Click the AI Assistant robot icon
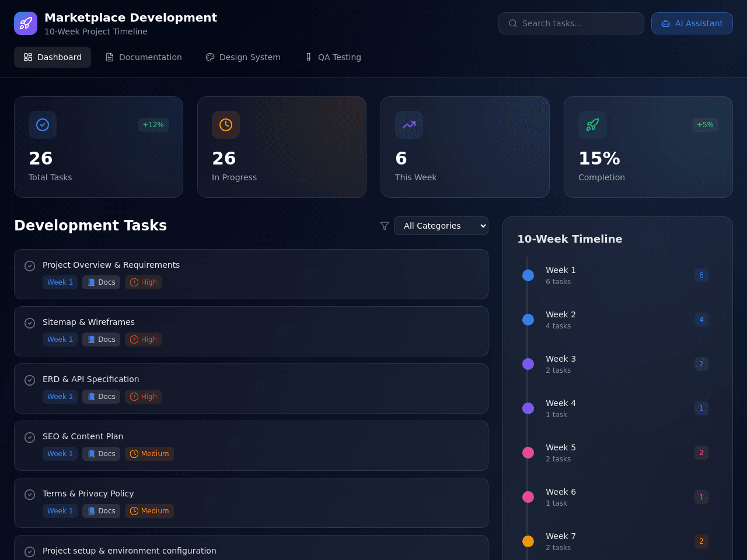The width and height of the screenshot is (747, 560). tap(666, 23)
